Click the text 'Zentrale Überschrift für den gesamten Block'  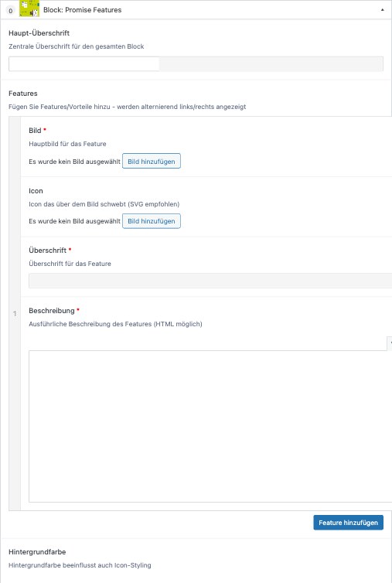(x=77, y=46)
